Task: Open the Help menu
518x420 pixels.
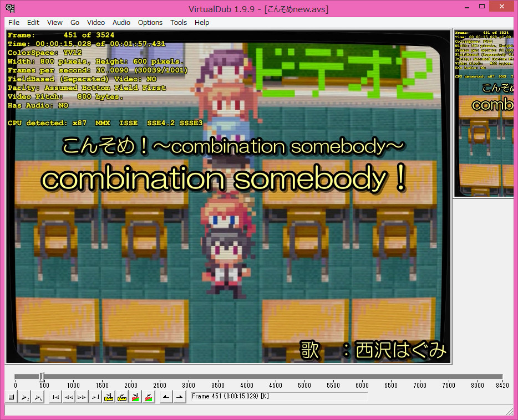Action: click(202, 22)
